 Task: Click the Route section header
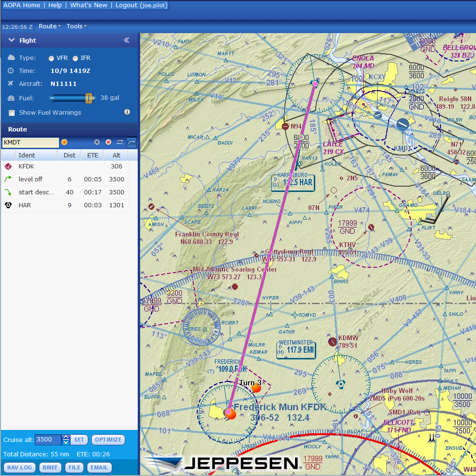point(69,129)
